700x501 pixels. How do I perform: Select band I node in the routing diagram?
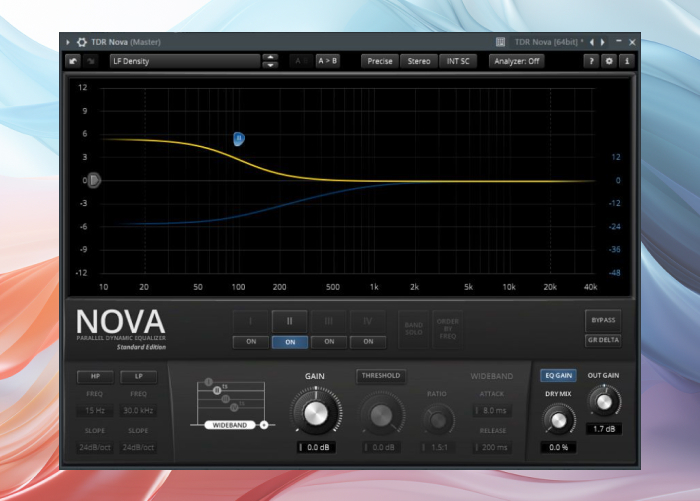(x=208, y=382)
